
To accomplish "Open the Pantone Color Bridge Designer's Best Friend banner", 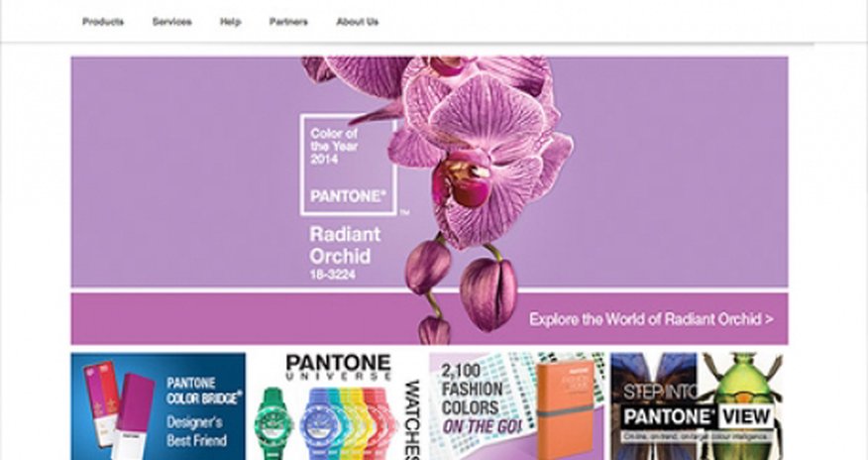I will point(159,406).
